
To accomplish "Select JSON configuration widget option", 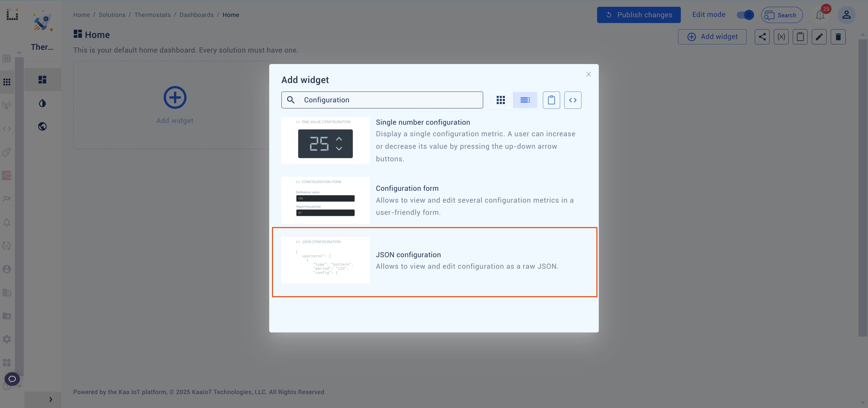I will pos(434,261).
